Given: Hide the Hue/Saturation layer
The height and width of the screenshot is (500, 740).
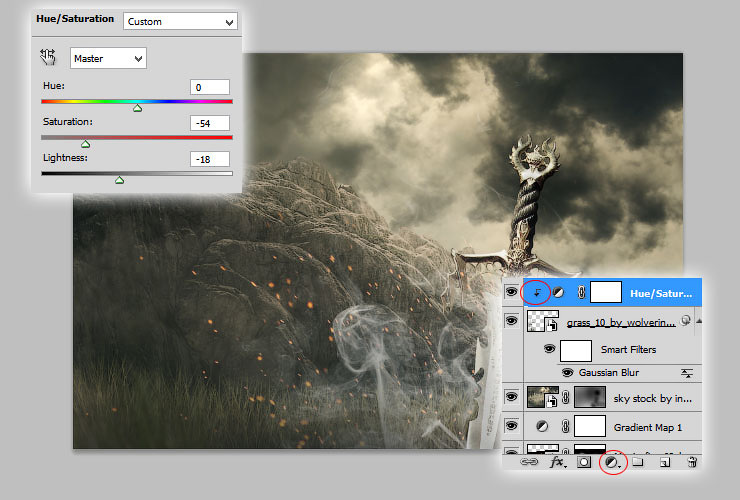Looking at the screenshot, I should [511, 292].
